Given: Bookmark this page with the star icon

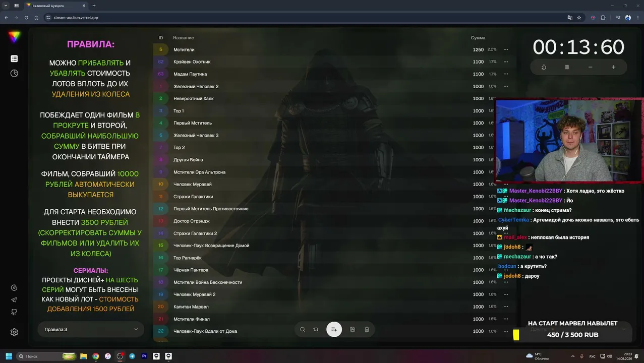Looking at the screenshot, I should (x=579, y=18).
